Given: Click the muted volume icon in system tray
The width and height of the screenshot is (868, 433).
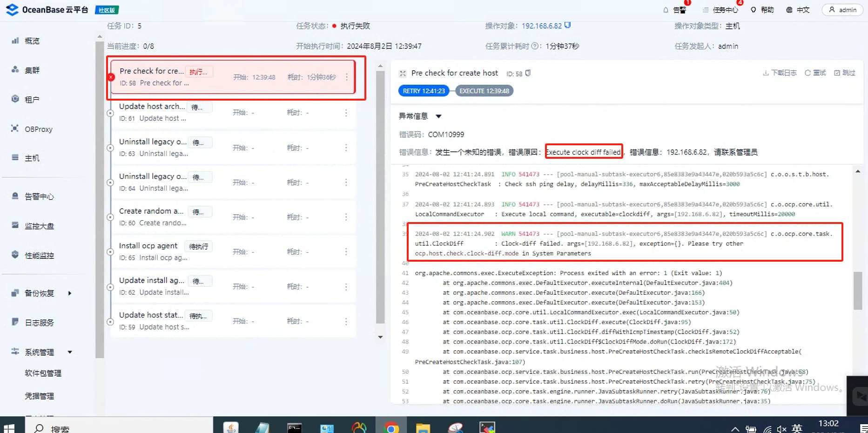Looking at the screenshot, I should tap(781, 429).
